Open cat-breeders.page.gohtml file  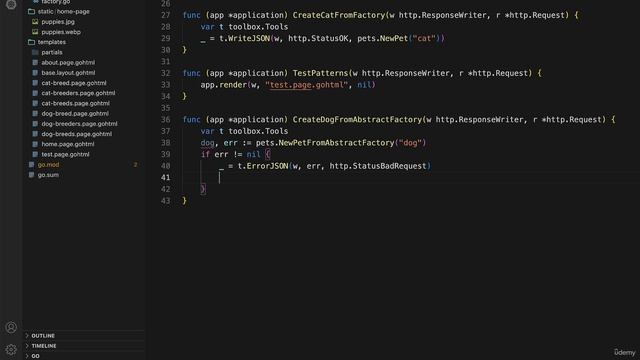click(78, 93)
